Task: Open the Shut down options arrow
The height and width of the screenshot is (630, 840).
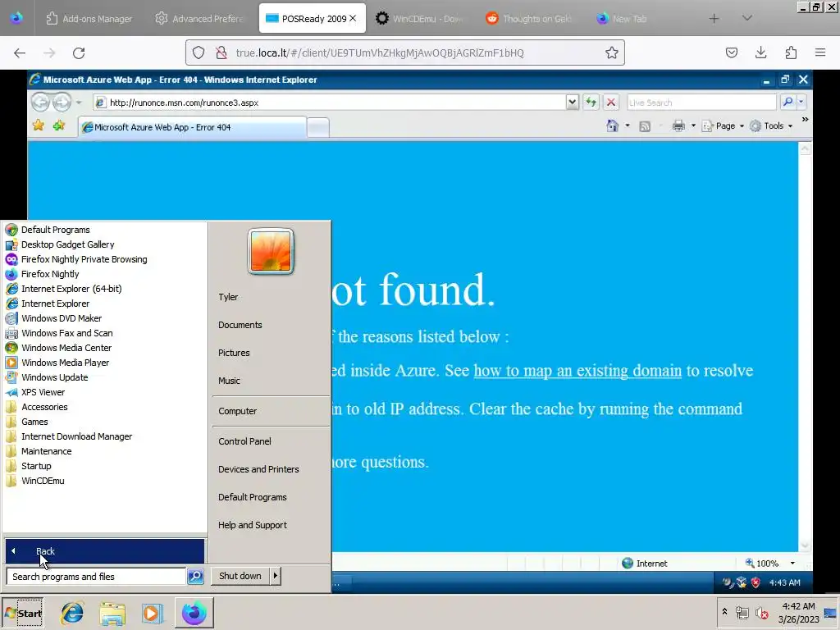Action: (275, 576)
